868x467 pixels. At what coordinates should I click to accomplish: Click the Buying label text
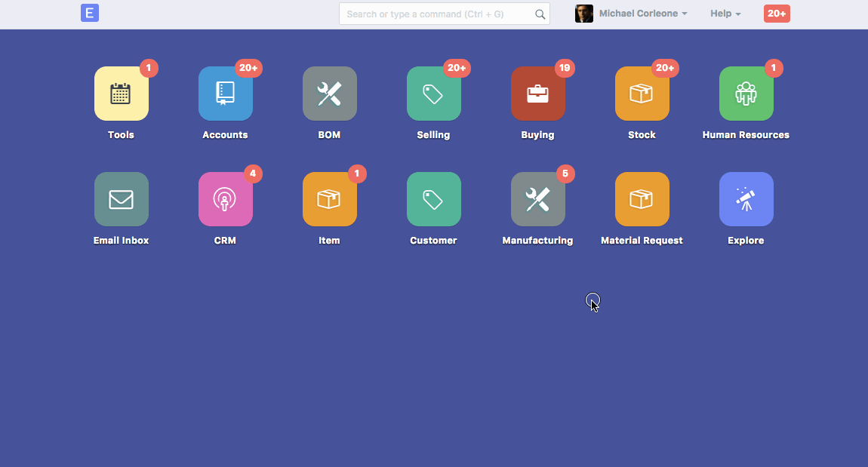(x=537, y=135)
